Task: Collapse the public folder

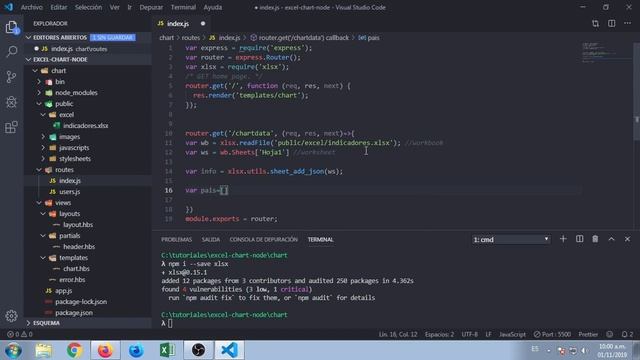Action: point(39,104)
